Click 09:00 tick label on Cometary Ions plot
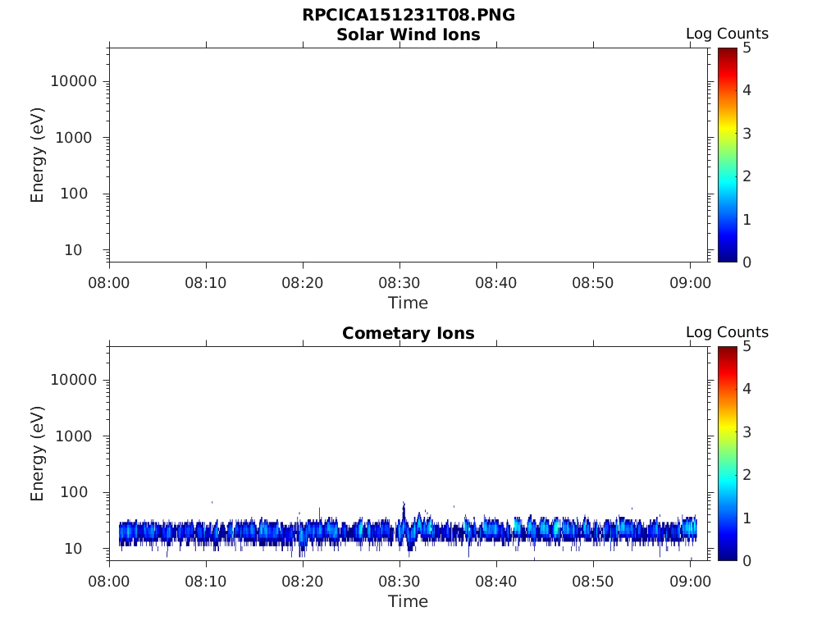The image size is (840, 630). click(690, 582)
